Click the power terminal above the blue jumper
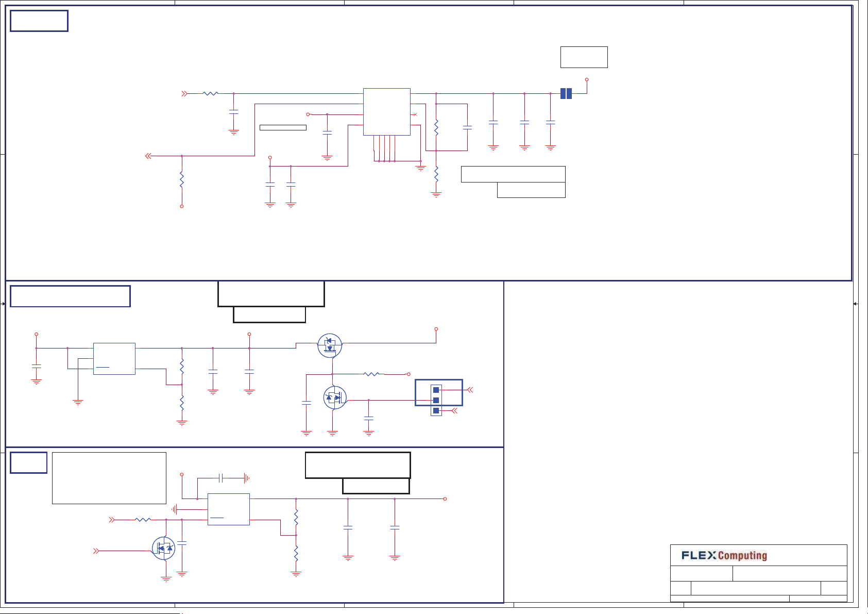Image resolution: width=868 pixels, height=614 pixels. 587,80
